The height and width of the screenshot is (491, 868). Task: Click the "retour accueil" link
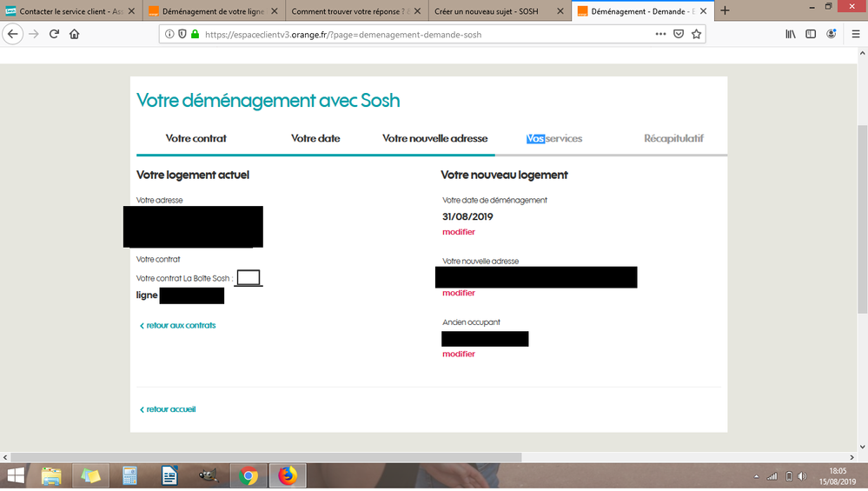[170, 409]
